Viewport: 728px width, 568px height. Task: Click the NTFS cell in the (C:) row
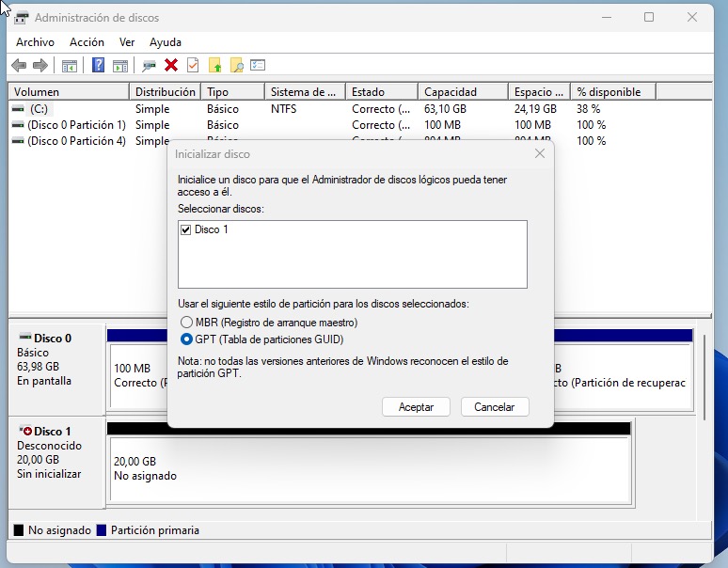pos(283,109)
